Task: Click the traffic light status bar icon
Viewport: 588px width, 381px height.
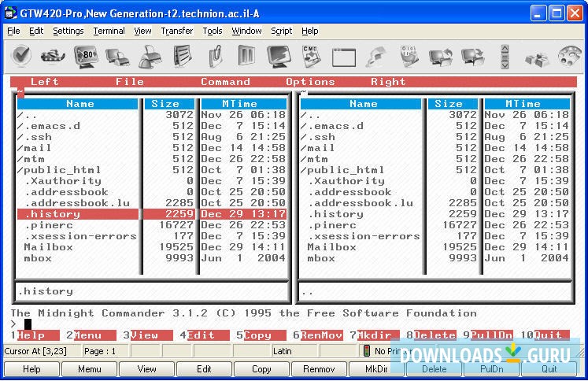Action: [x=367, y=351]
